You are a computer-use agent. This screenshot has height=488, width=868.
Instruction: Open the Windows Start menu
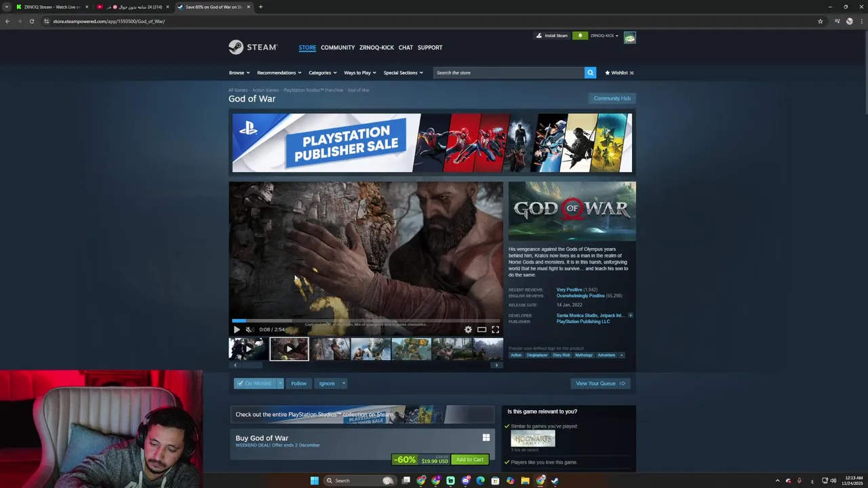click(314, 481)
